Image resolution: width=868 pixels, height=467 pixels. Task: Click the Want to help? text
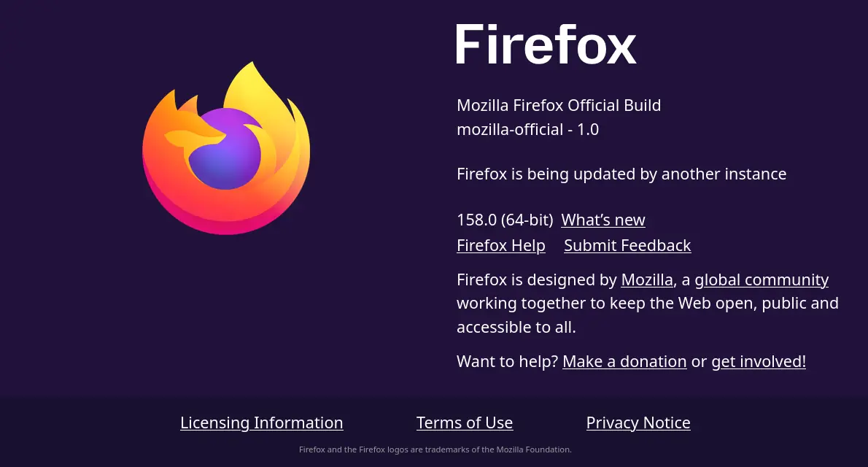tap(507, 362)
